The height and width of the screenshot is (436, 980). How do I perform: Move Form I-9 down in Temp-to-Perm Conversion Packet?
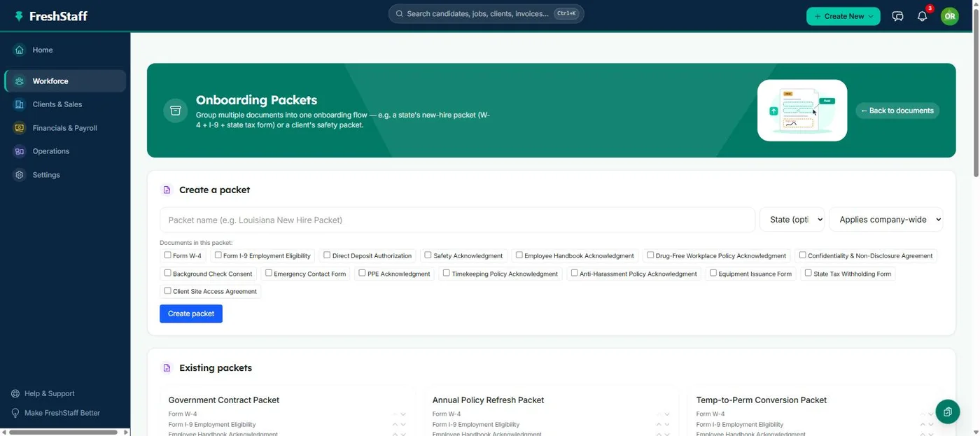[931, 425]
